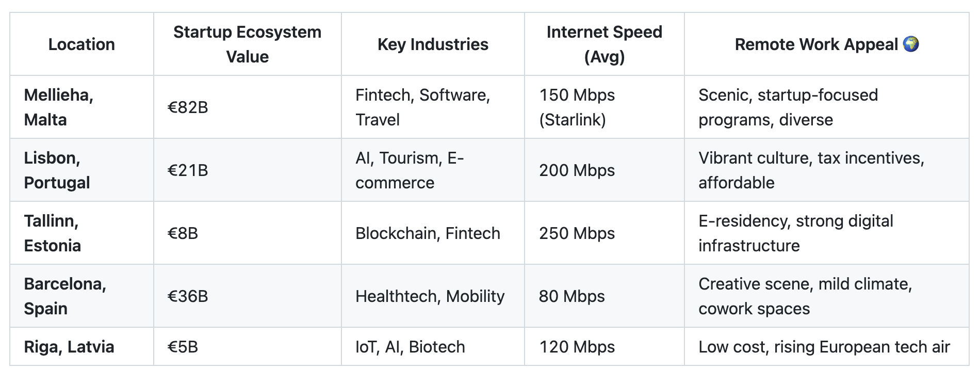Select the Mellieha, Malta cell
Viewport: 980px width, 384px height.
81,107
